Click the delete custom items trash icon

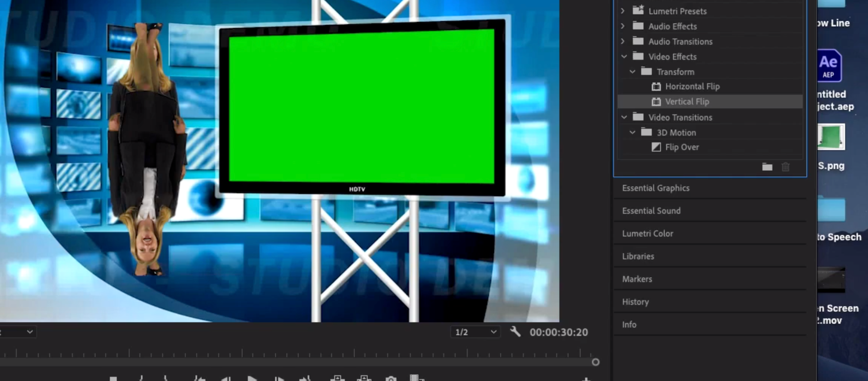(786, 167)
